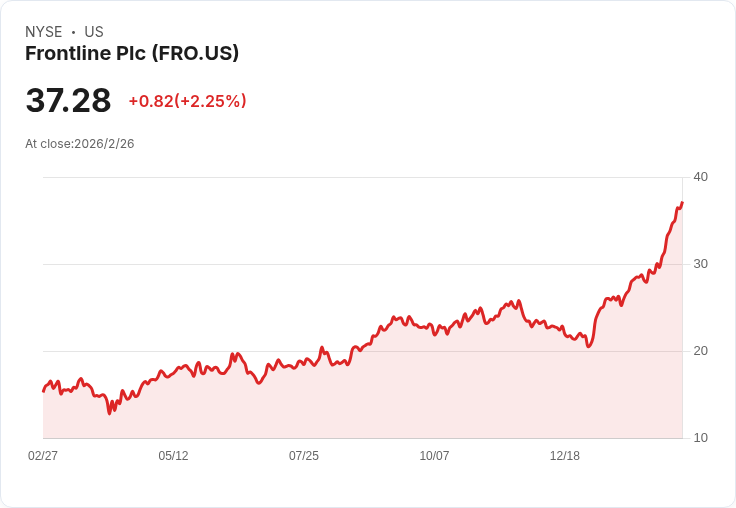Select the 02/27 date on the time axis
Screen dimensions: 736x508
43,456
